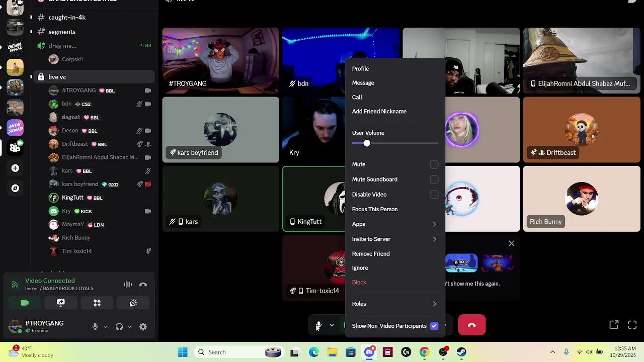Open the ANDII SKWAD server icon
The width and height of the screenshot is (644, 362).
point(15,128)
